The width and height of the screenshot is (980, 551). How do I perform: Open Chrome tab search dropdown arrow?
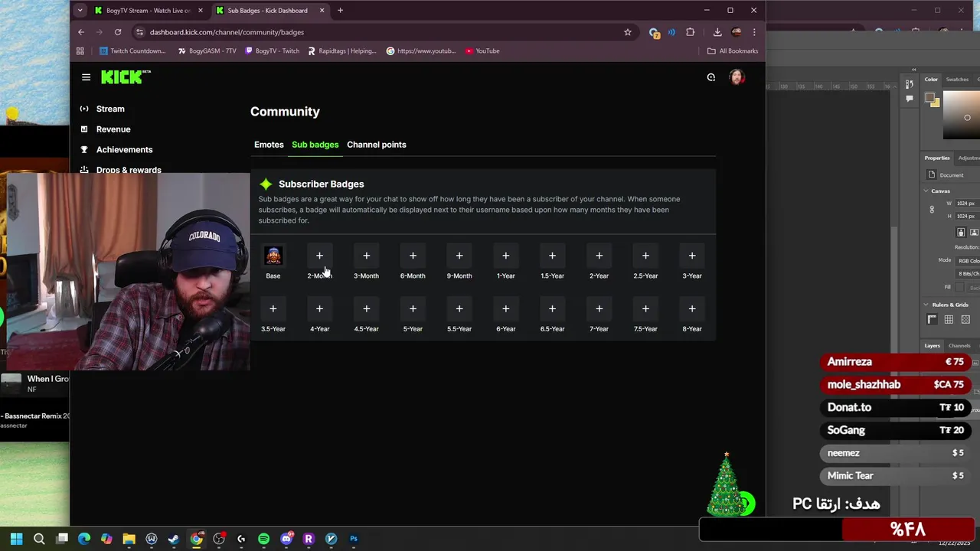click(80, 11)
